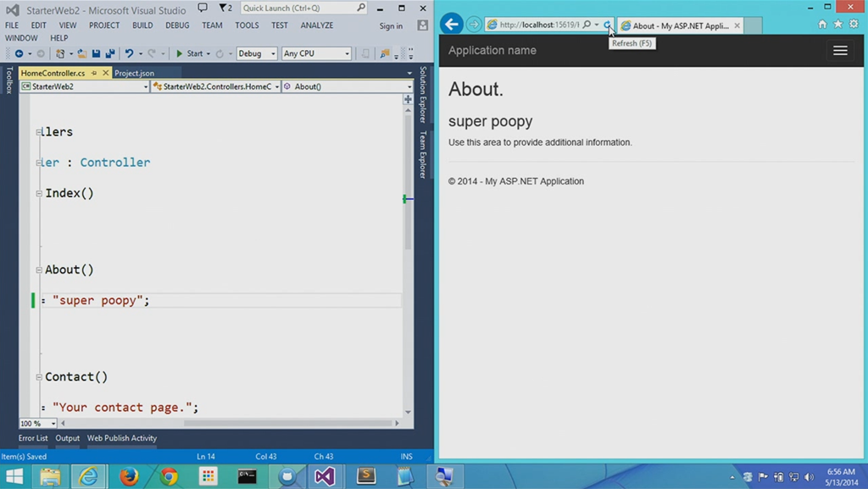This screenshot has width=868, height=489.
Task: Open a new browser tab
Action: tap(753, 25)
